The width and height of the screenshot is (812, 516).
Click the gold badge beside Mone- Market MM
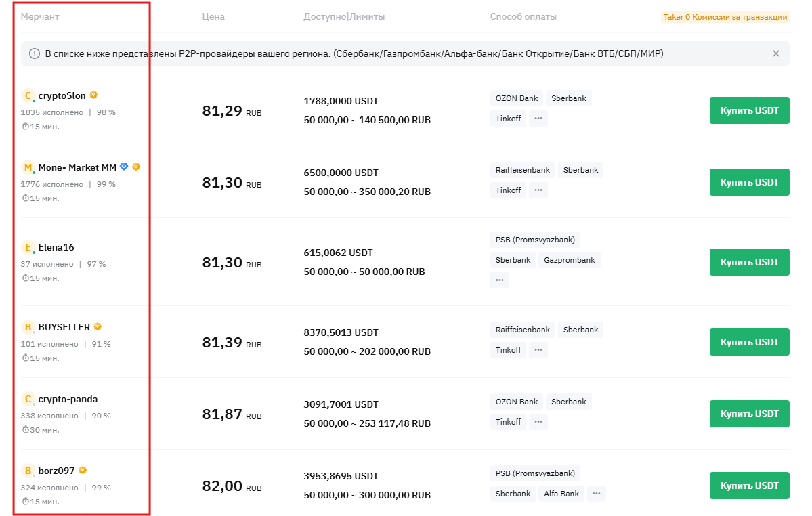tap(136, 167)
